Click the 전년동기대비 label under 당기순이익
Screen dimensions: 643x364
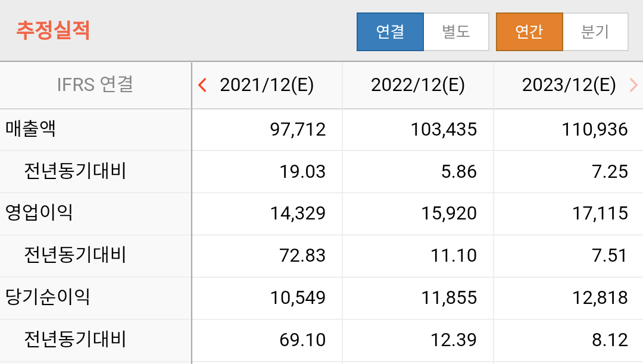(75, 340)
